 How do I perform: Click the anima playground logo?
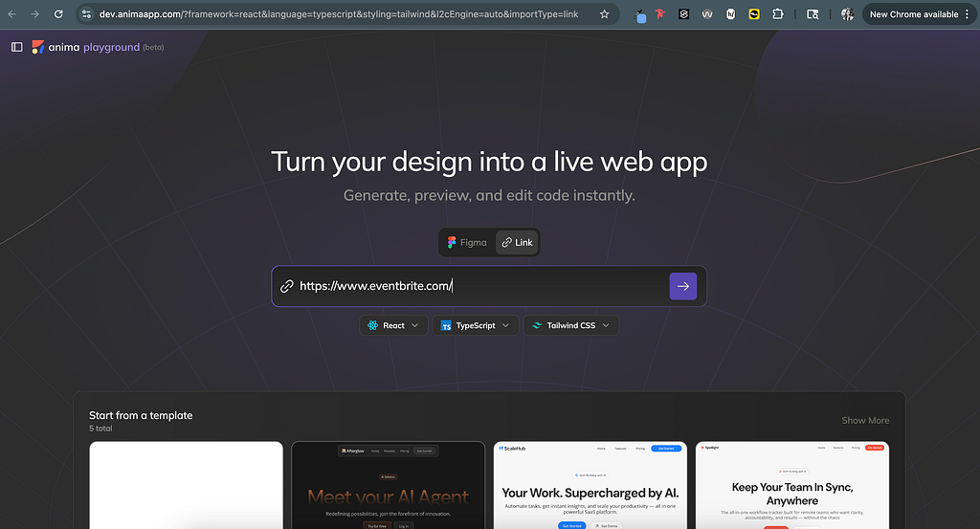pos(85,47)
